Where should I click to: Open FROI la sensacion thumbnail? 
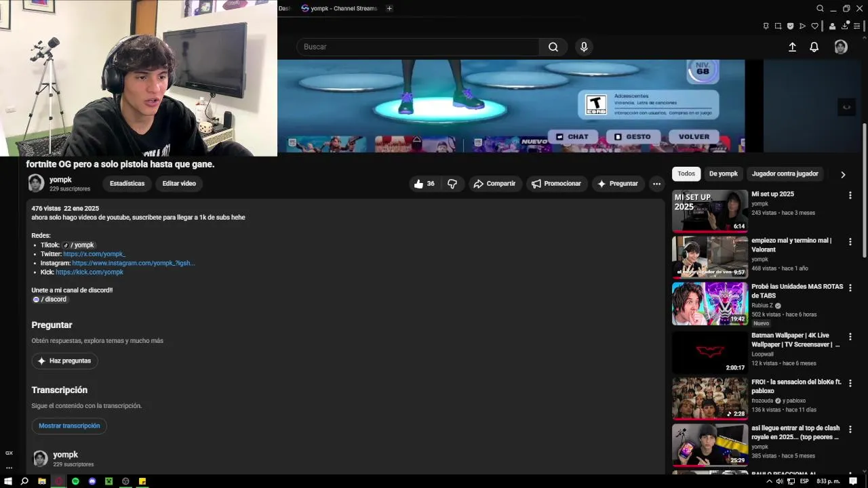[x=710, y=399]
